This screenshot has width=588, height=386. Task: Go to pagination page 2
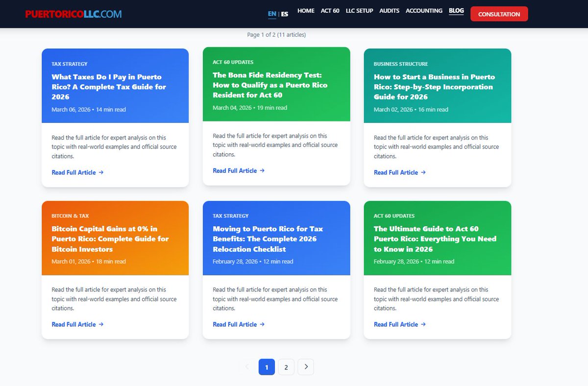pos(286,367)
